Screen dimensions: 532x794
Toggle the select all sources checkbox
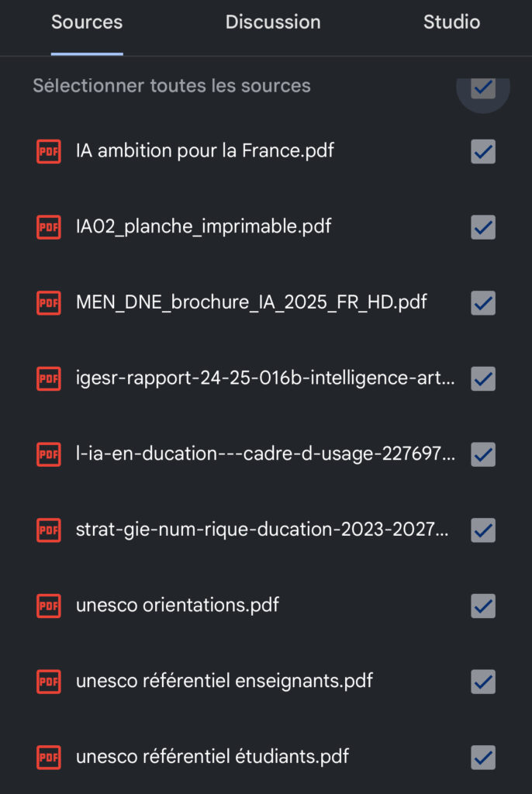[x=483, y=88]
